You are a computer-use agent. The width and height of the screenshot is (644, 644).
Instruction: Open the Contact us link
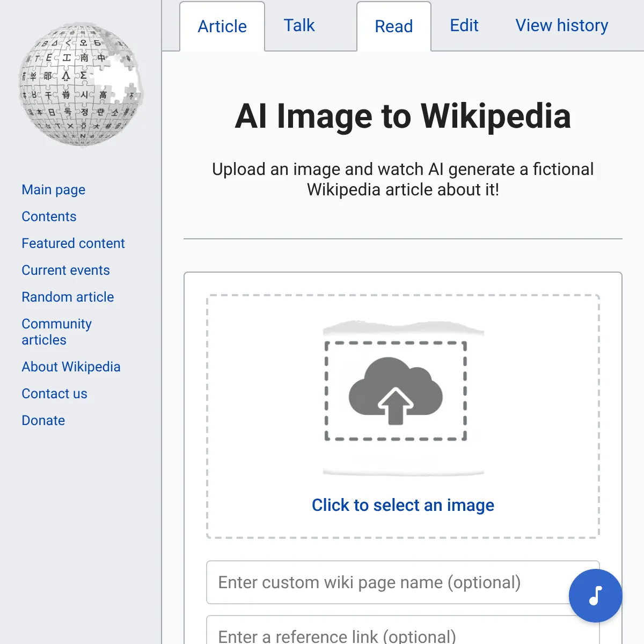point(54,393)
